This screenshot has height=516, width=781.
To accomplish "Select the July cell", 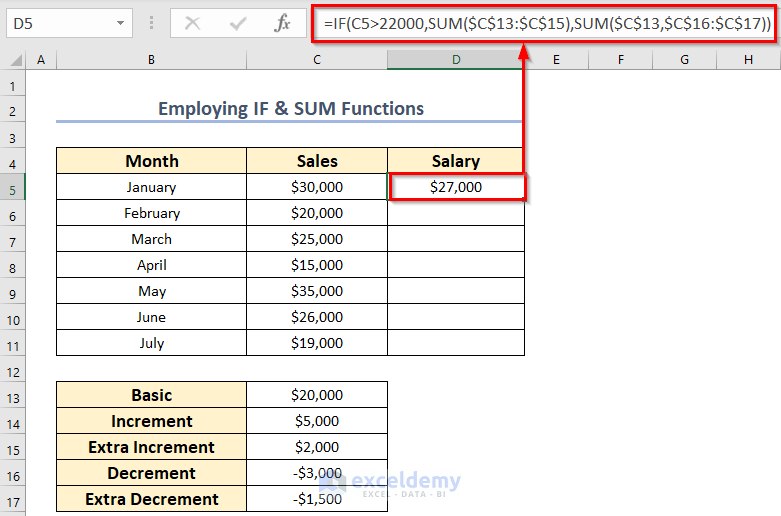I will 151,343.
